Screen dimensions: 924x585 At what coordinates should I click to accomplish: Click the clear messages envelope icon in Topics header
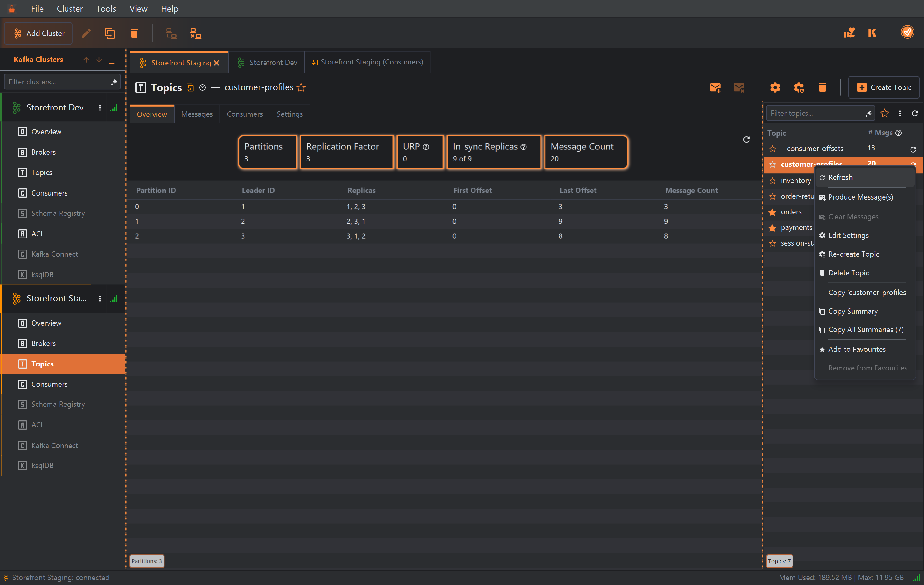click(739, 87)
